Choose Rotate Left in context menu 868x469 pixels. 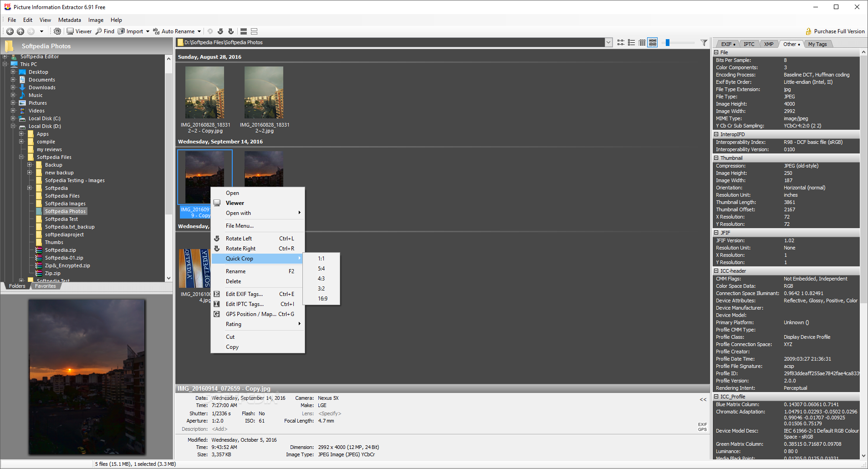(x=258, y=239)
